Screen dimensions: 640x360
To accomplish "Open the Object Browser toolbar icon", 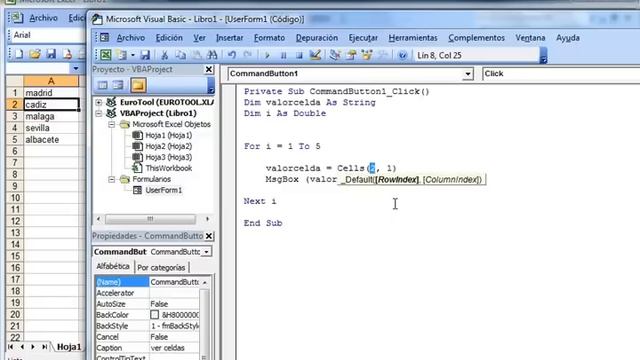I will 367,55.
